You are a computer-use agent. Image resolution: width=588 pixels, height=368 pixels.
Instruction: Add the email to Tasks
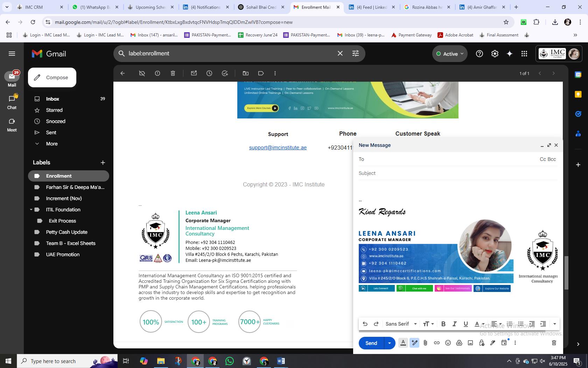[x=225, y=73]
